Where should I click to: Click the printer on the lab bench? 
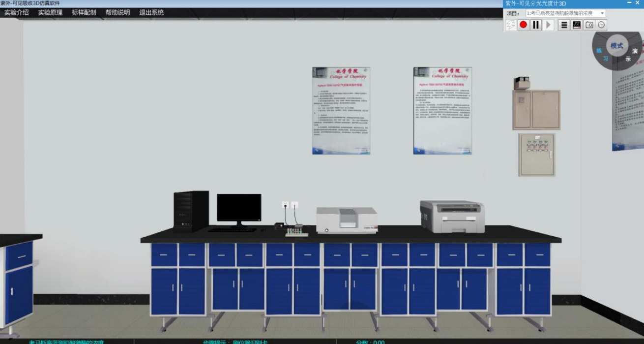pyautogui.click(x=452, y=216)
